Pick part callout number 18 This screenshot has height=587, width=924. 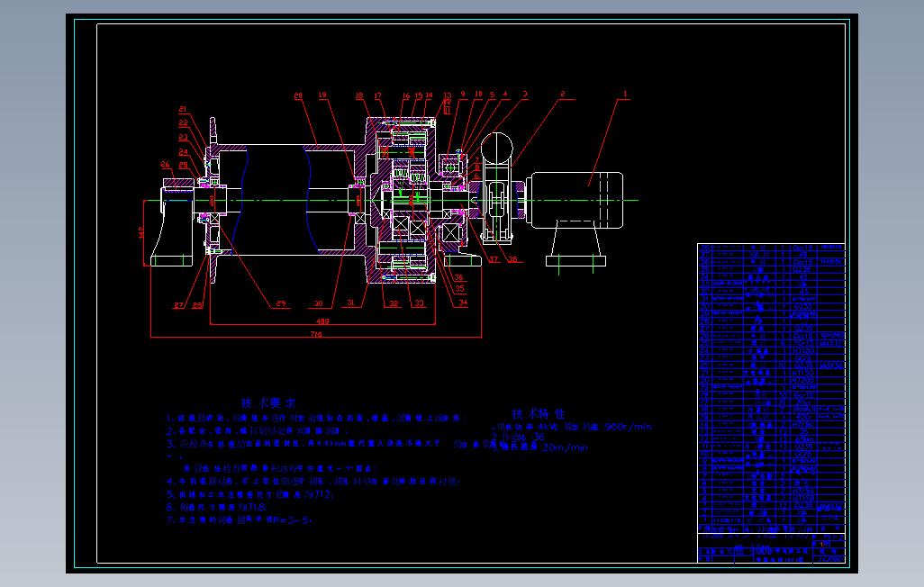click(x=359, y=95)
